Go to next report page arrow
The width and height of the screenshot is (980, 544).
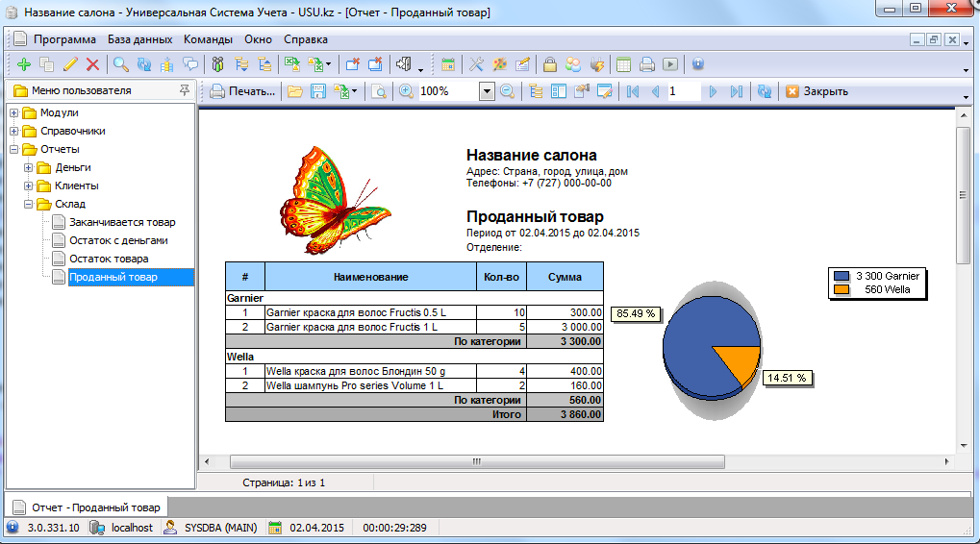click(x=713, y=92)
